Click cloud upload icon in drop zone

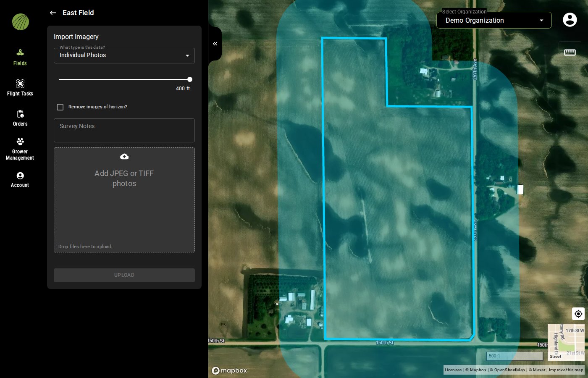click(x=124, y=157)
